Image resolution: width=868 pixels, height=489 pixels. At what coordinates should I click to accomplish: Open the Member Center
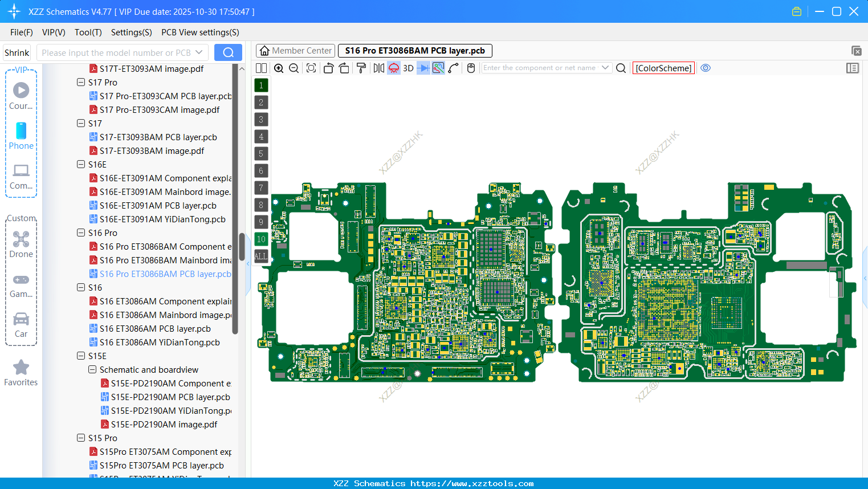(x=295, y=51)
